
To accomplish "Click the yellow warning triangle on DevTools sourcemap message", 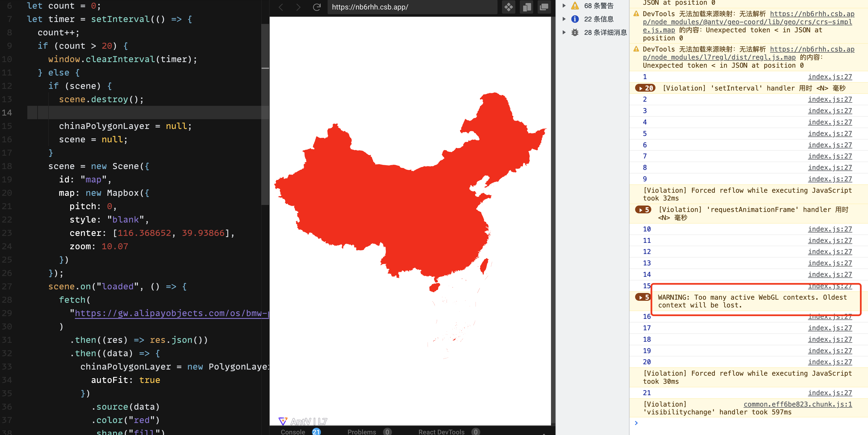I will click(x=636, y=14).
